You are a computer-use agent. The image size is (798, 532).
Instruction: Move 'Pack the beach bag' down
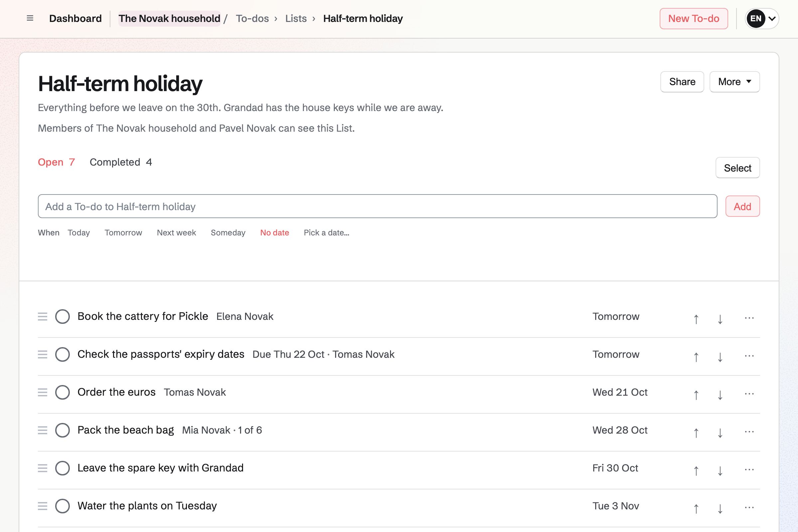pyautogui.click(x=720, y=433)
